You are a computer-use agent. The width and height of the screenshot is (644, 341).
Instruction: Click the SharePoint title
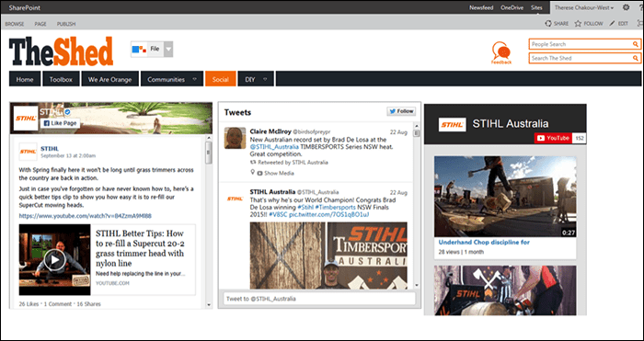coord(24,7)
